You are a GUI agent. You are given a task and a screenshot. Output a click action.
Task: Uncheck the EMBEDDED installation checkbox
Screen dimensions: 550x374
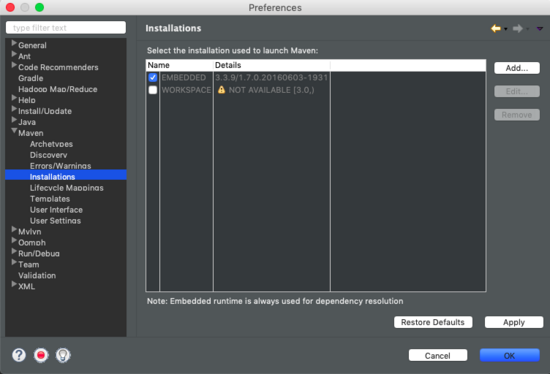click(x=153, y=78)
